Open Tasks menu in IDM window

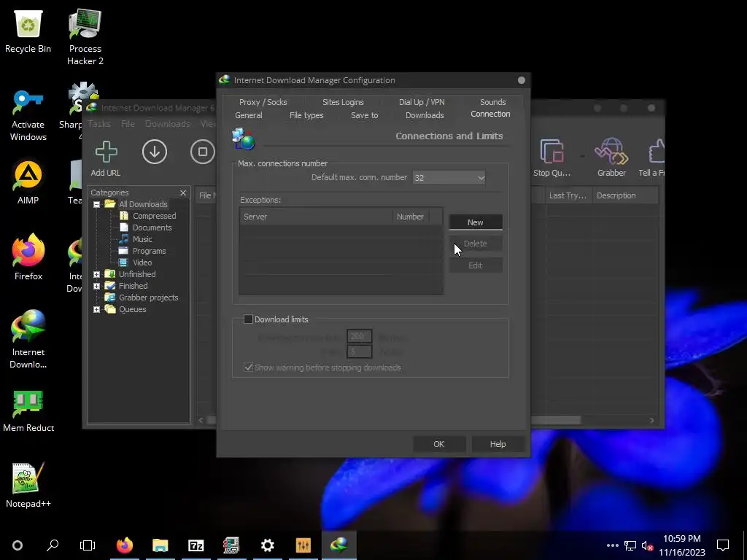(x=99, y=124)
